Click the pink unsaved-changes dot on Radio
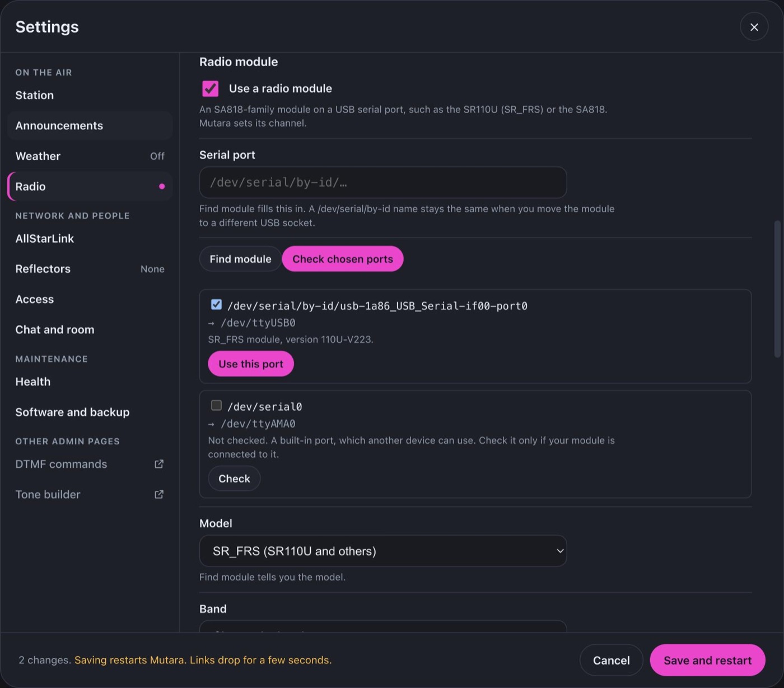Image resolution: width=784 pixels, height=688 pixels. tap(162, 187)
